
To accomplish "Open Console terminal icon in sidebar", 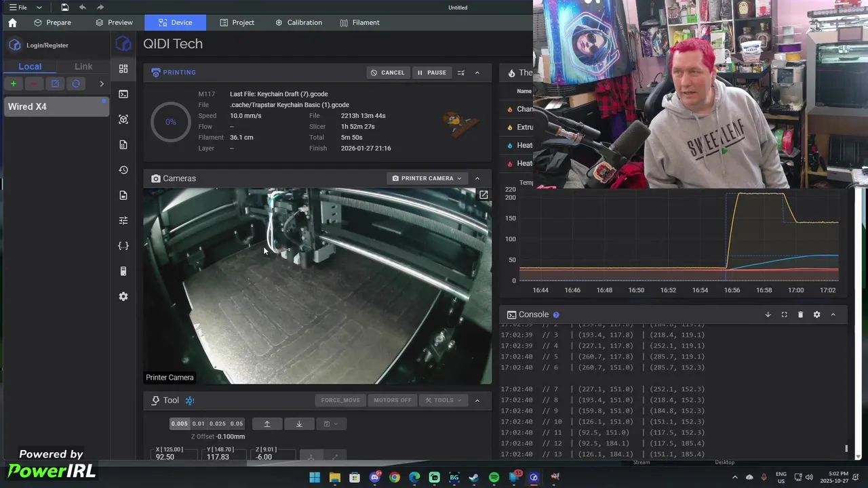I will [x=123, y=94].
